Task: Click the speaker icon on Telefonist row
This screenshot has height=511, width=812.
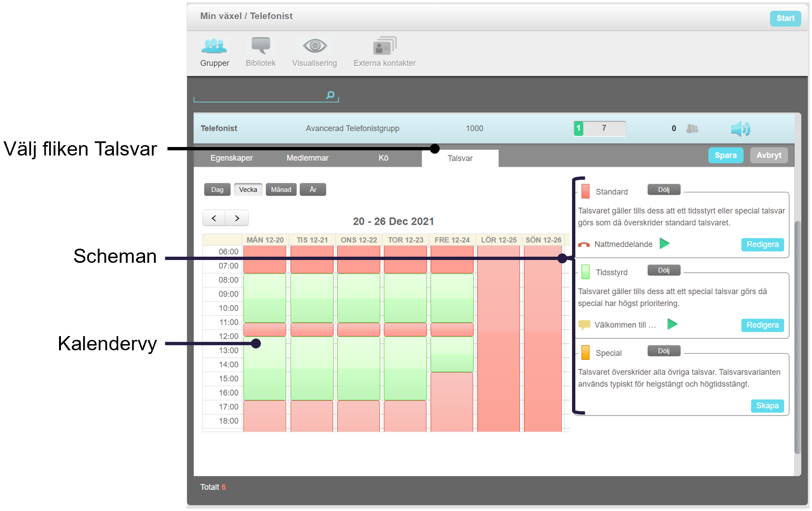Action: click(x=740, y=129)
